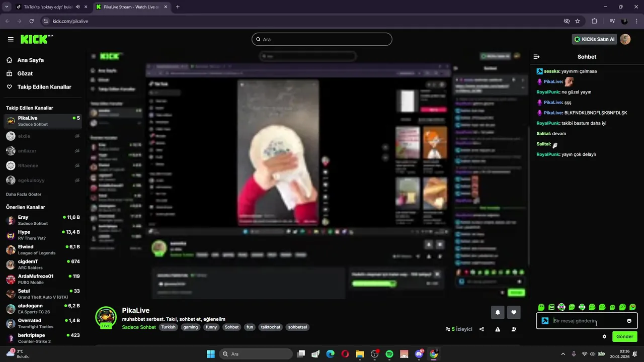Open the emoji picker in chat input
This screenshot has height=362, width=644.
pos(629,321)
